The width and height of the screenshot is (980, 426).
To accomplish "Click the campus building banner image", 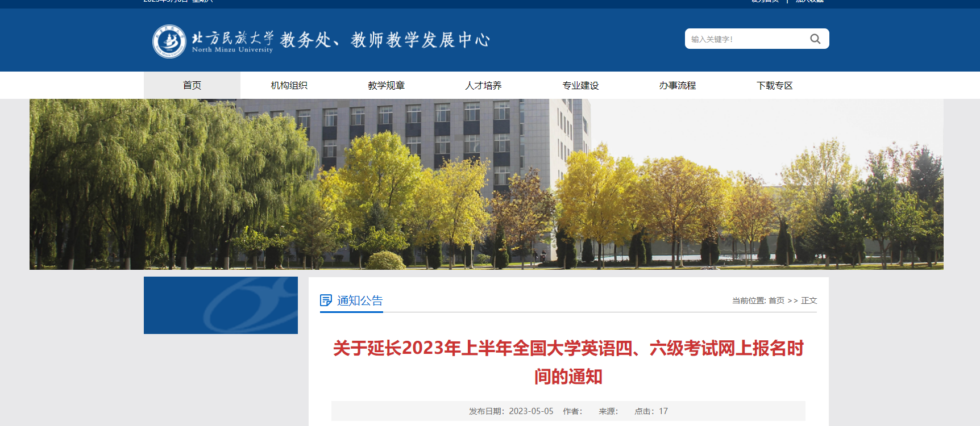I will click(x=486, y=184).
